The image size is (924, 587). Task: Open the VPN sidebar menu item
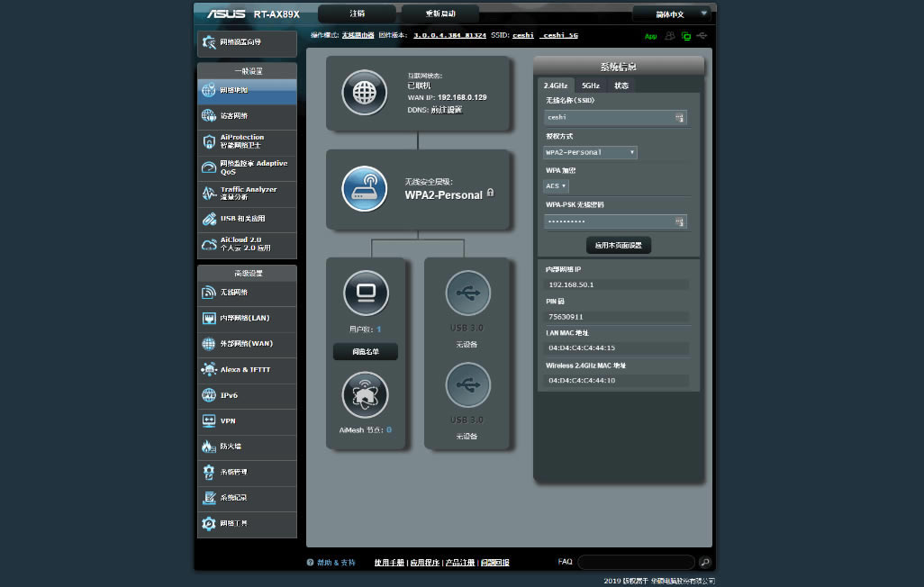tap(247, 420)
